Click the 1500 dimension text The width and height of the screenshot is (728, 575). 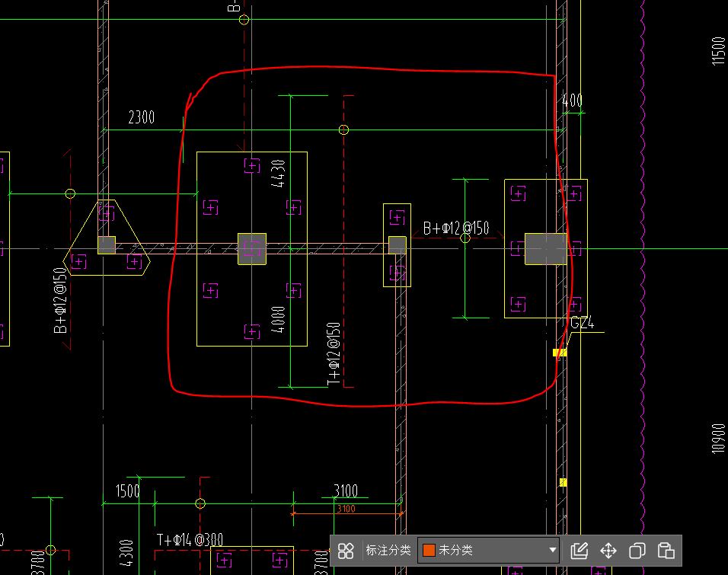click(x=127, y=490)
